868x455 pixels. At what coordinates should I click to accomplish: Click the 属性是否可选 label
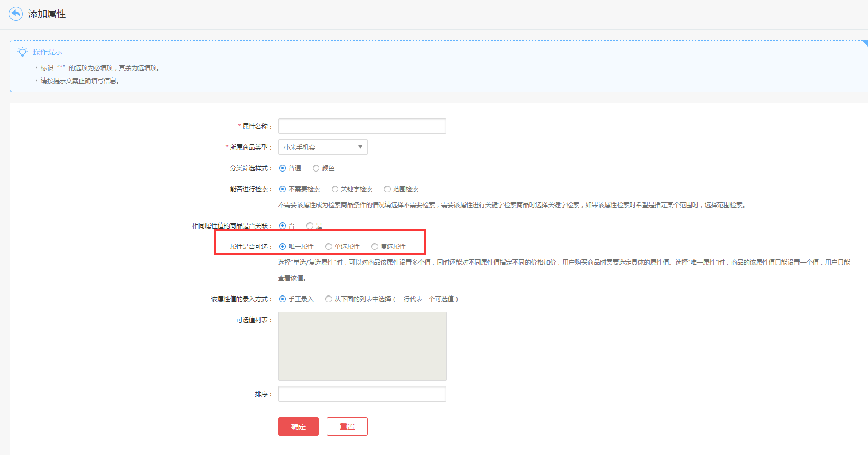251,247
